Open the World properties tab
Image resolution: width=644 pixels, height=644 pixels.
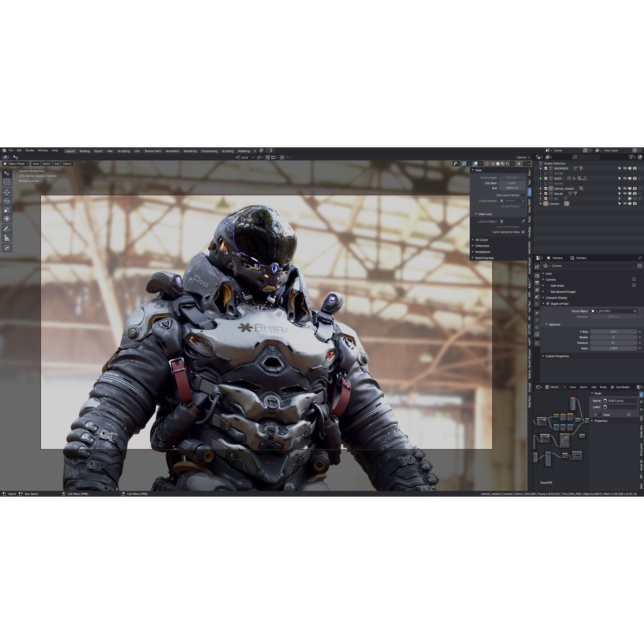pyautogui.click(x=537, y=304)
